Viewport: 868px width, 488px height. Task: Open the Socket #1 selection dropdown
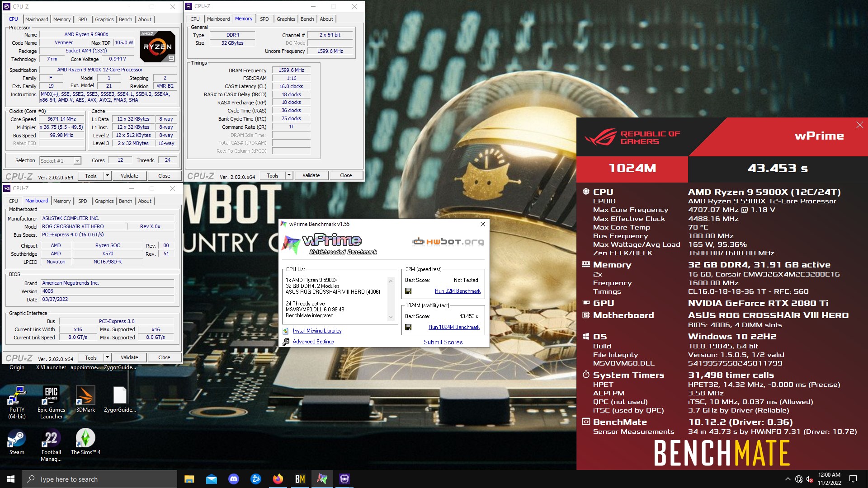[60, 161]
